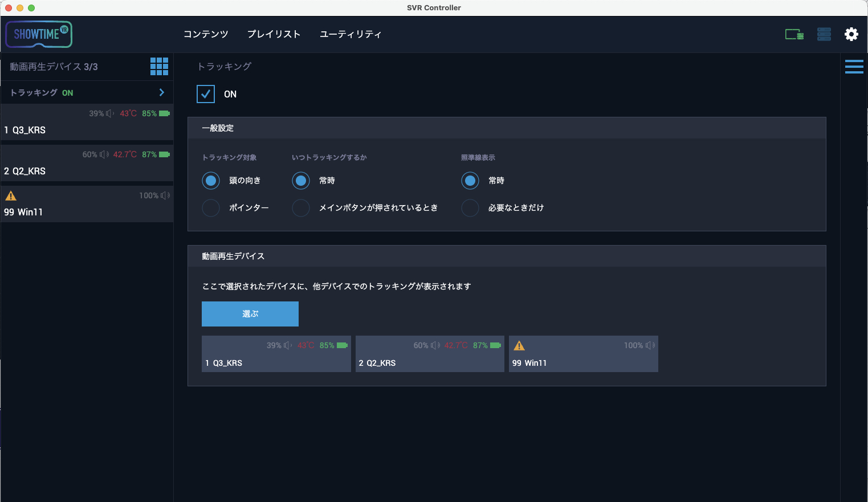Click the volume icon of Q2_KRS in sidebar
The image size is (868, 502).
[x=104, y=154]
